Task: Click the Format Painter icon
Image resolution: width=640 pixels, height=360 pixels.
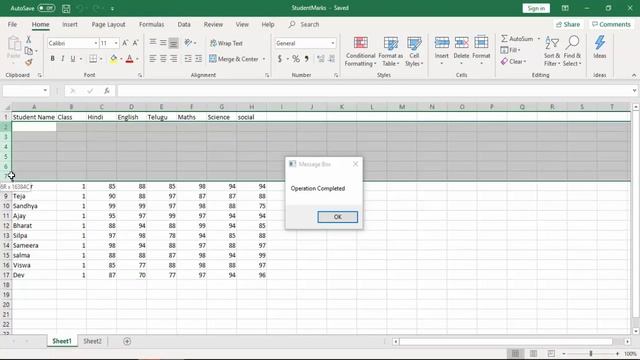Action: tap(29, 62)
